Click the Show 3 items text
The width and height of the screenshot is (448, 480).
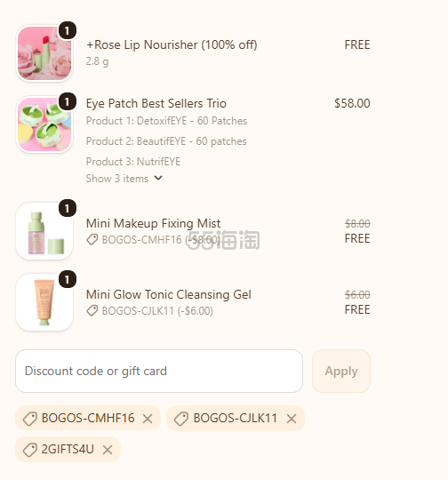pos(117,178)
